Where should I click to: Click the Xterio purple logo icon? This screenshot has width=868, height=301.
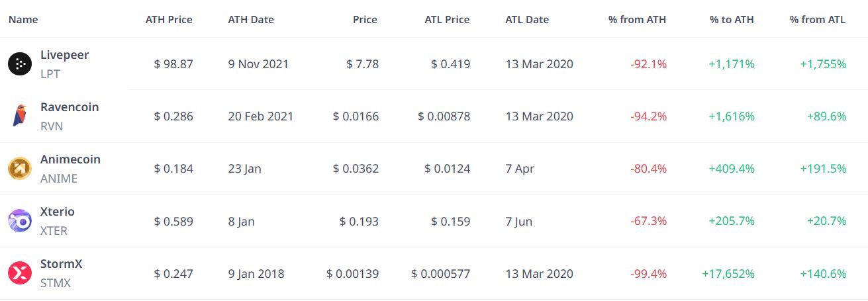20,221
